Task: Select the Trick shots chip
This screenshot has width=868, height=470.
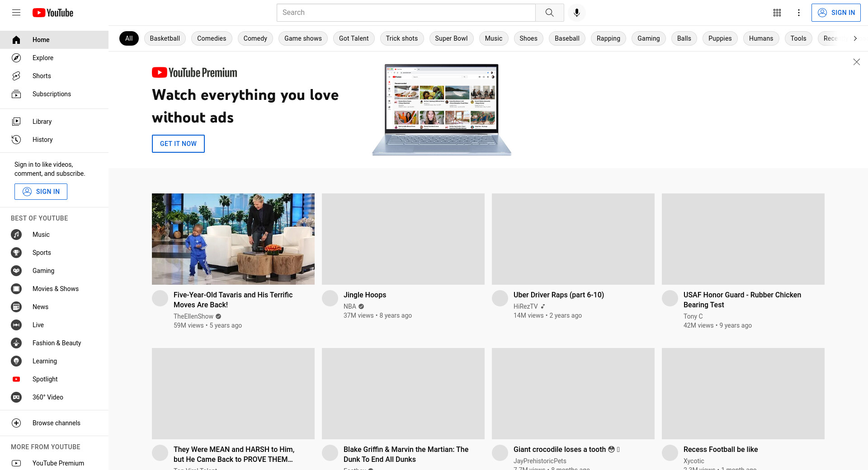Action: pyautogui.click(x=402, y=38)
